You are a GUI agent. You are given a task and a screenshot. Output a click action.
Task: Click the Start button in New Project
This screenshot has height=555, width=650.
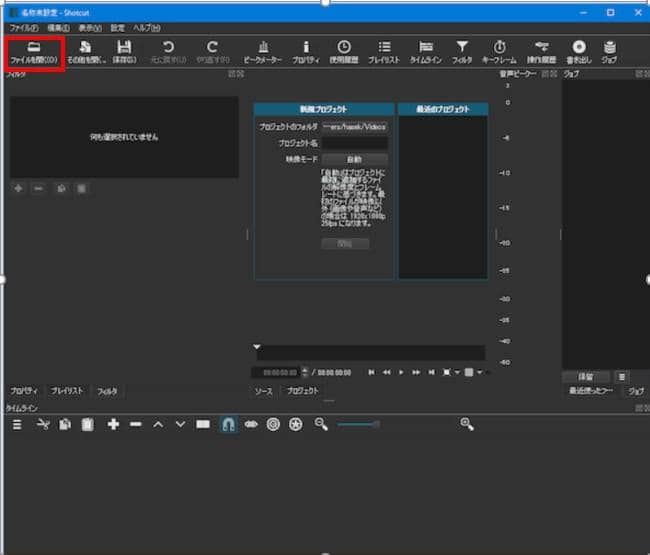coord(345,244)
